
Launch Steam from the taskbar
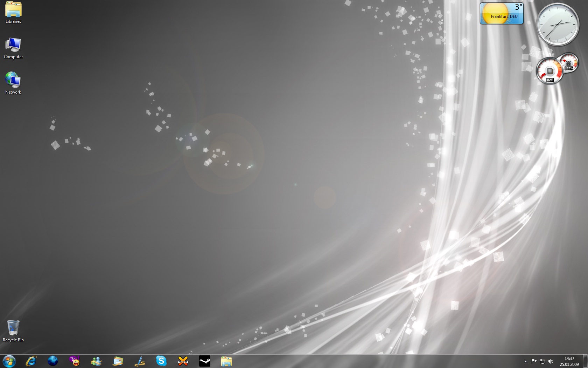[205, 361]
